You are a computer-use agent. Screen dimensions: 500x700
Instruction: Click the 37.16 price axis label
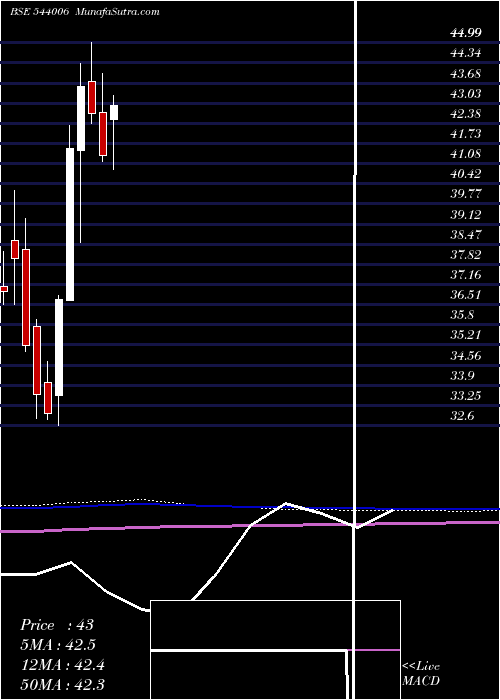(x=466, y=275)
